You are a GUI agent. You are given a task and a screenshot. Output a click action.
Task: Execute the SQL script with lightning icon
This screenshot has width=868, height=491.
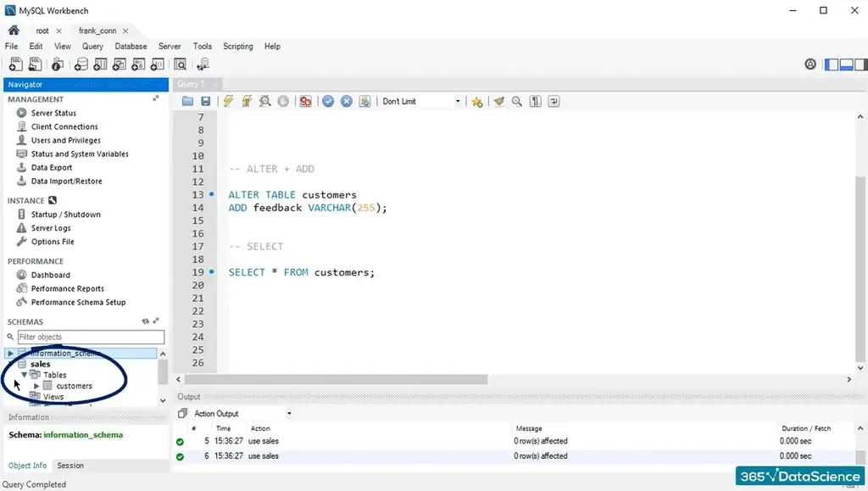[x=228, y=101]
